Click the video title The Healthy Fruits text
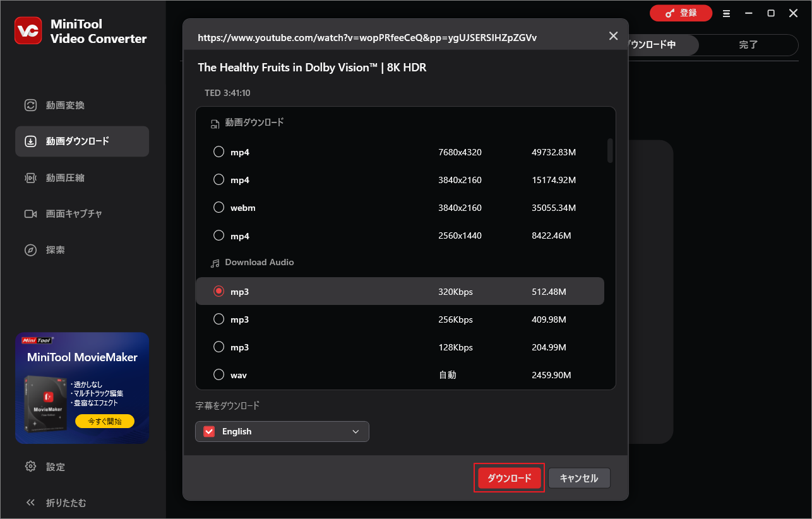812x519 pixels. click(312, 67)
